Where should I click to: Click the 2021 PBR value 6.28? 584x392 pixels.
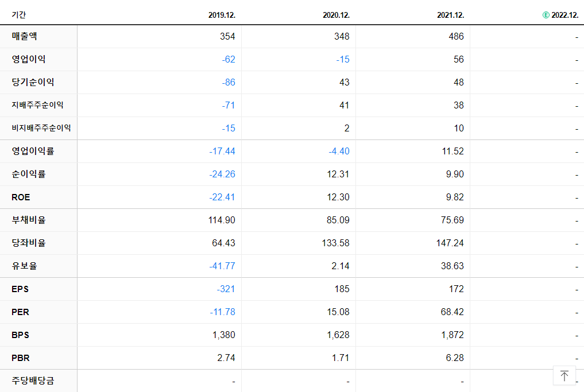[x=455, y=358]
